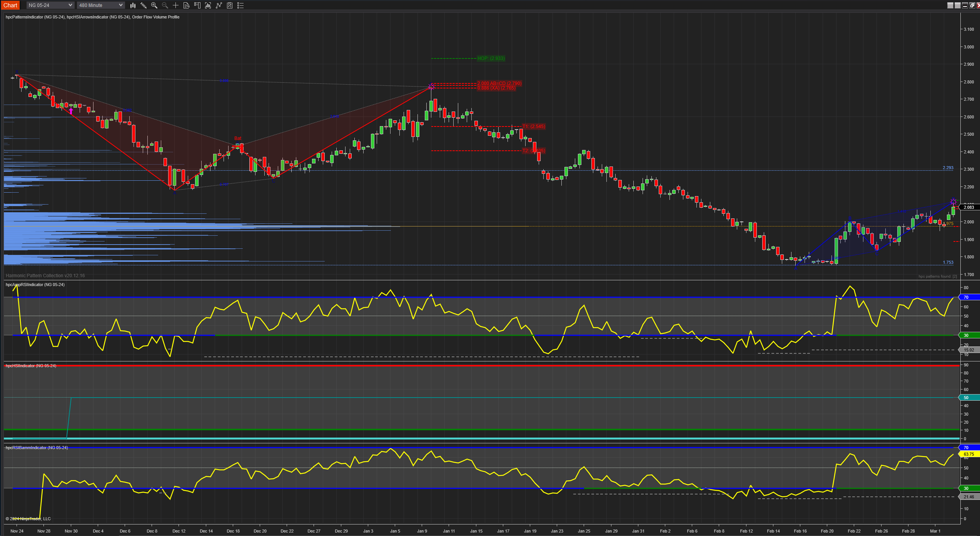The width and height of the screenshot is (980, 536).
Task: Expand the NG 05-24 instrument dropdown
Action: [50, 5]
